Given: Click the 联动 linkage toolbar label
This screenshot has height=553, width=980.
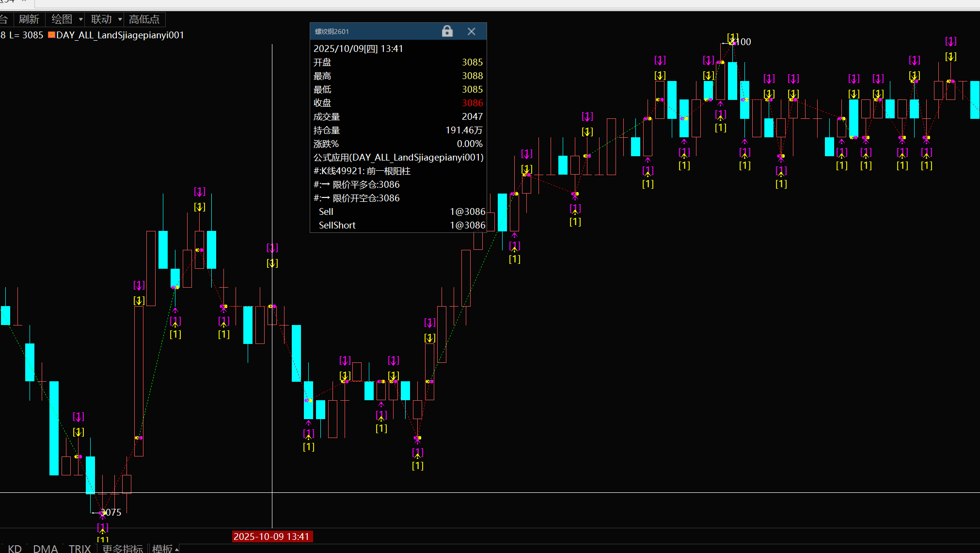Looking at the screenshot, I should 101,19.
